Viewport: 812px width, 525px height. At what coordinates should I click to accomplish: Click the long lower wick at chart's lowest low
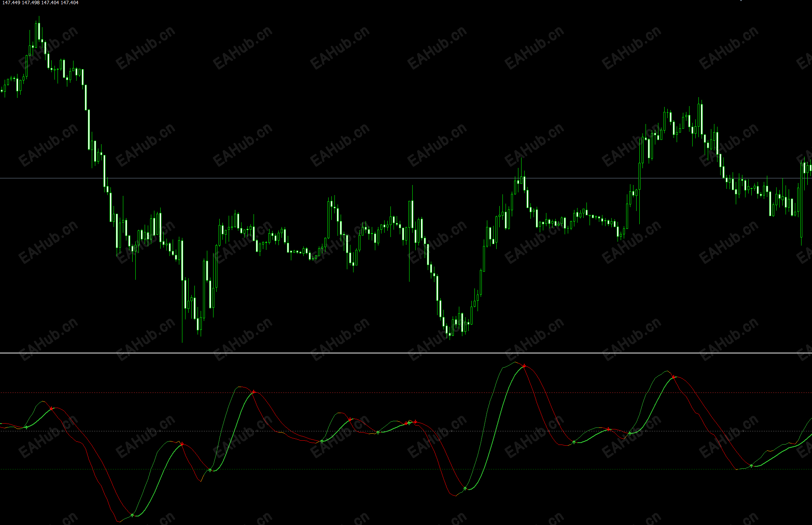(x=182, y=319)
